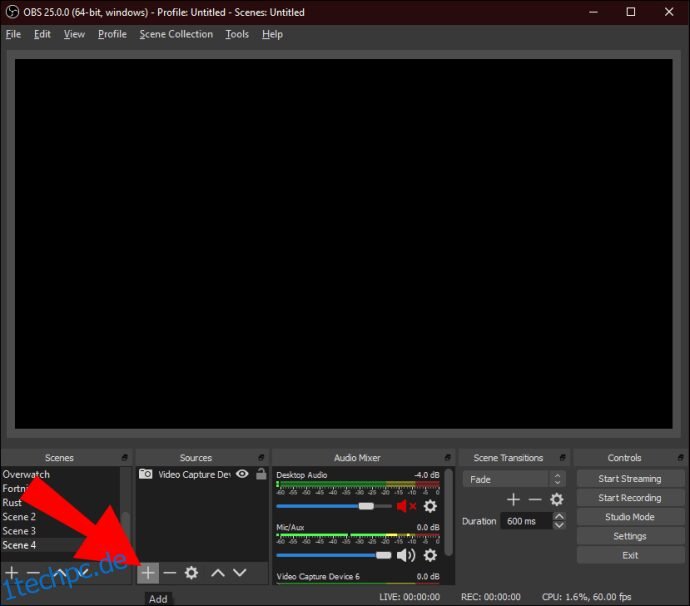Open the View menu
The image size is (690, 606).
click(74, 34)
